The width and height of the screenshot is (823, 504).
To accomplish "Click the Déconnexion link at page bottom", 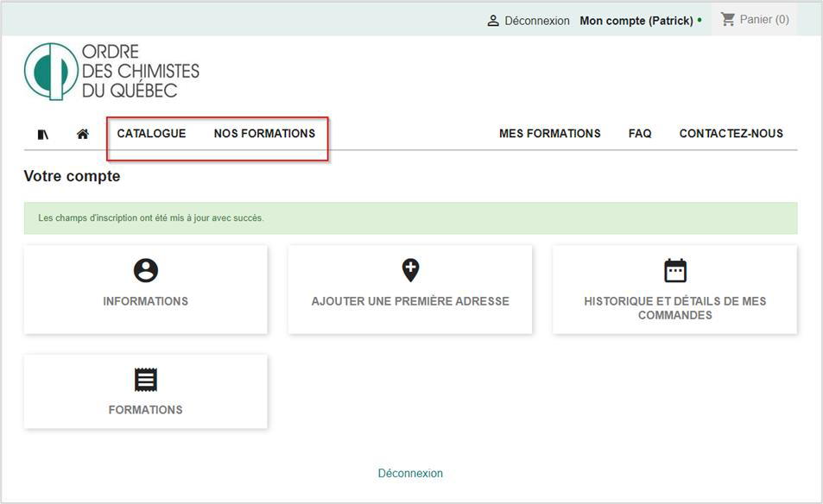I will coord(410,473).
